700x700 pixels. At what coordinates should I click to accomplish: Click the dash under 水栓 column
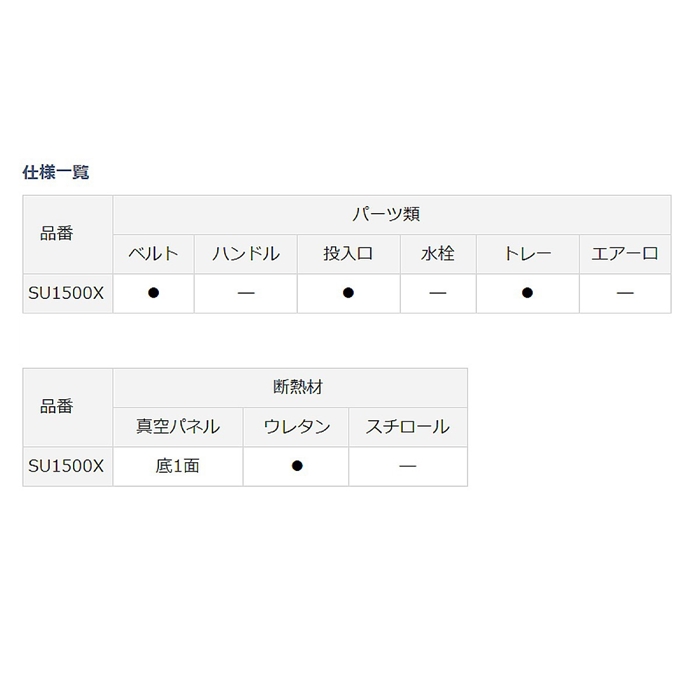(x=438, y=293)
